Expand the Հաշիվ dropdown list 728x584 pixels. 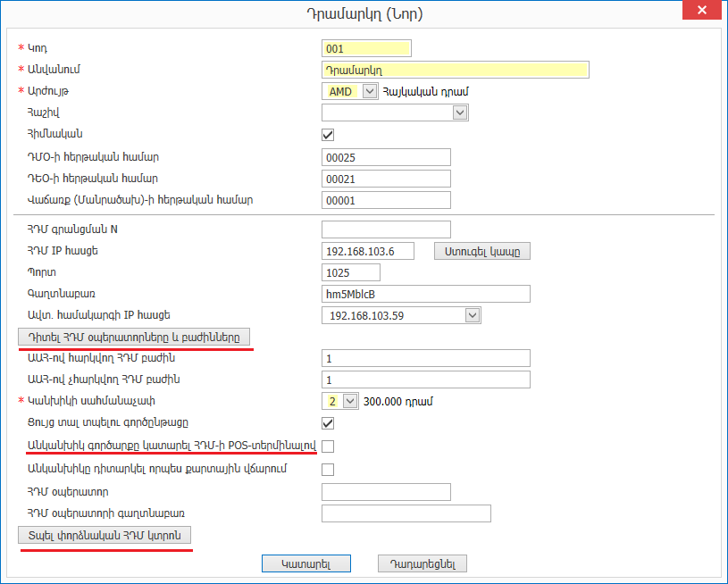[x=460, y=113]
